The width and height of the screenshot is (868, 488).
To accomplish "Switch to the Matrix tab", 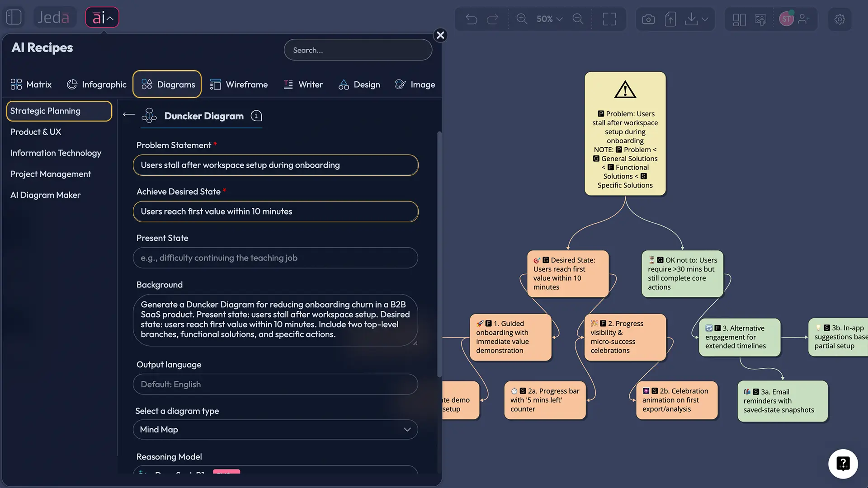I will coord(31,84).
